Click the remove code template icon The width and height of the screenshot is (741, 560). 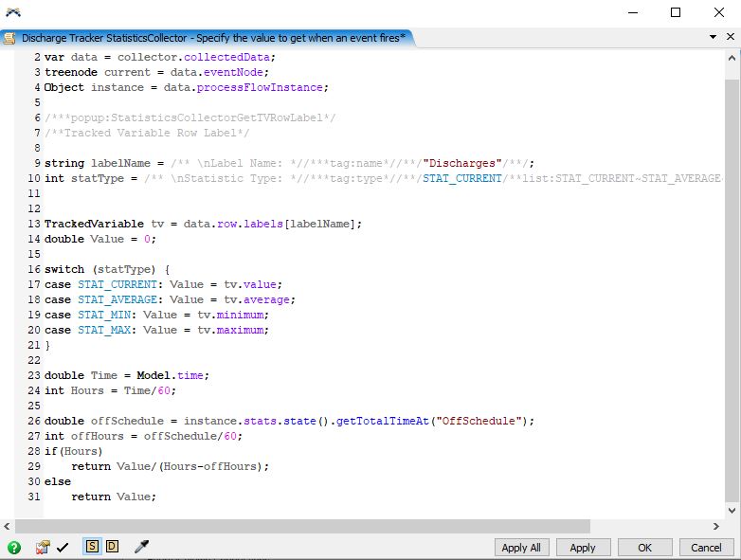(x=43, y=548)
